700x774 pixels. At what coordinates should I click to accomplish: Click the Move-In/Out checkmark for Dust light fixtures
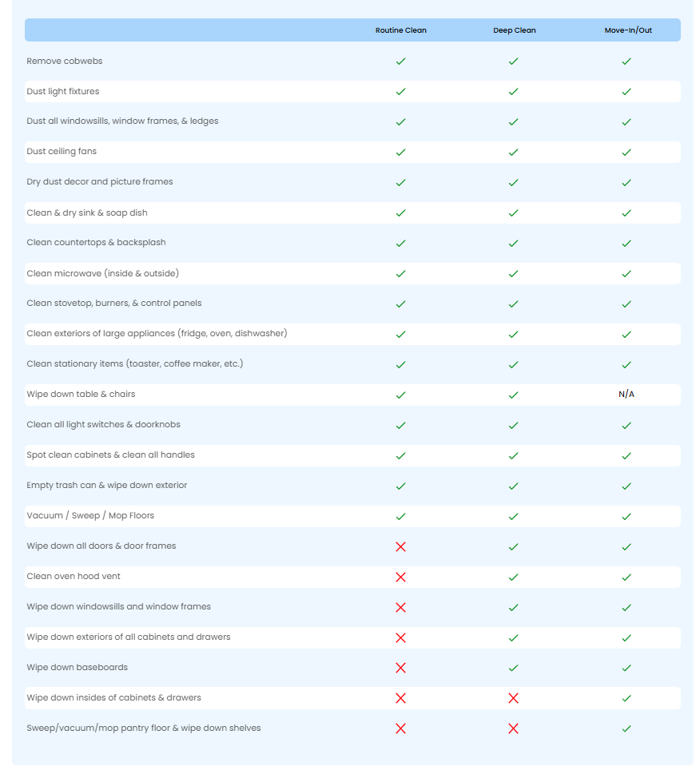(x=626, y=92)
